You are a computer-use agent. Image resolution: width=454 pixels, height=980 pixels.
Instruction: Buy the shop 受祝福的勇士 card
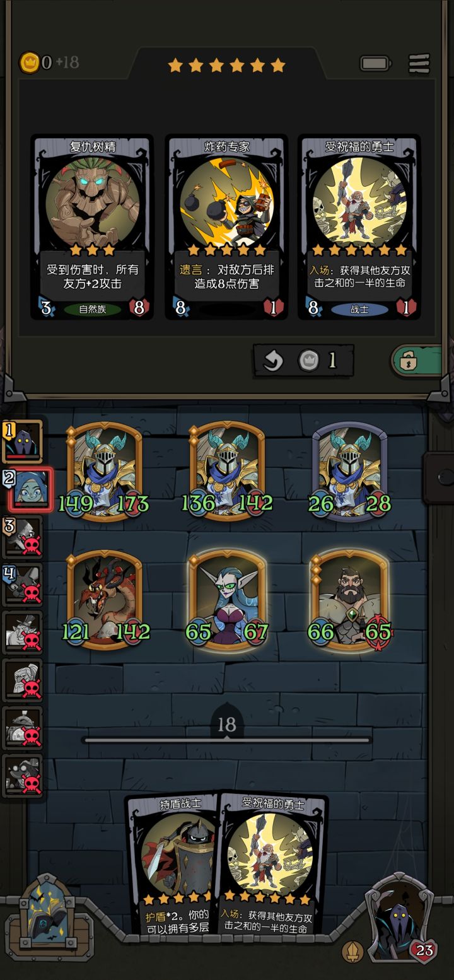pyautogui.click(x=359, y=227)
